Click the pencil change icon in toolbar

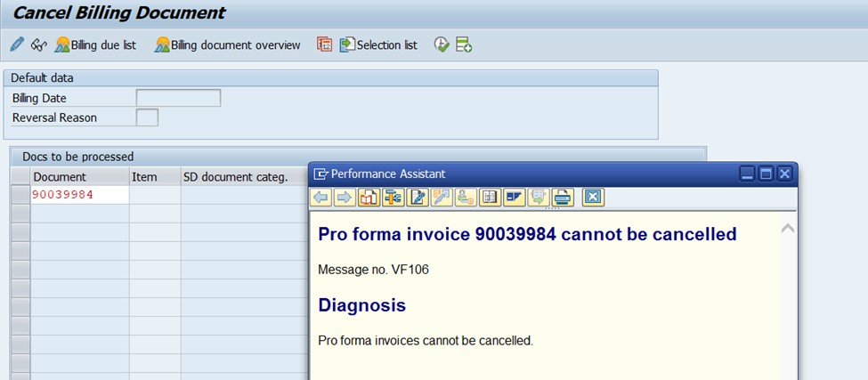[17, 44]
